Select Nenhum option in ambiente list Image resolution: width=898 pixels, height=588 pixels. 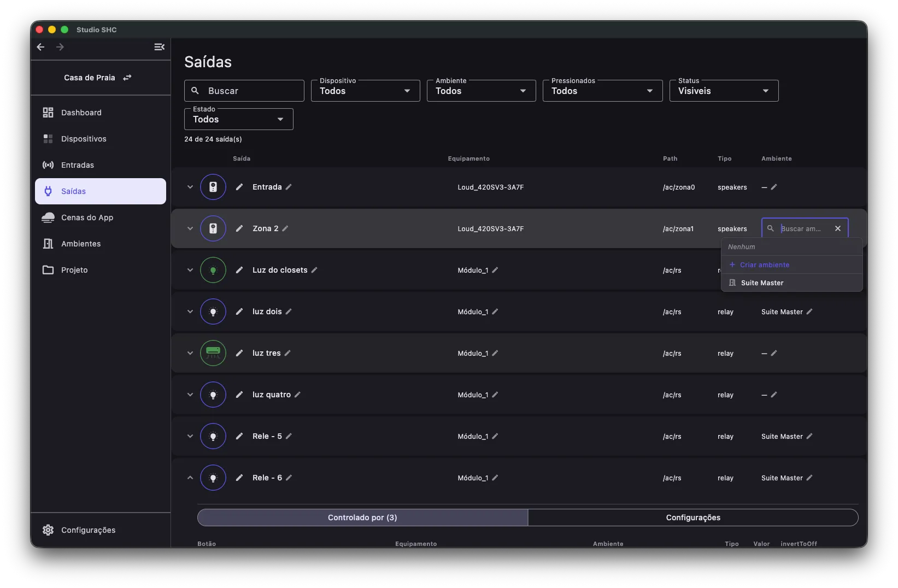coord(792,246)
